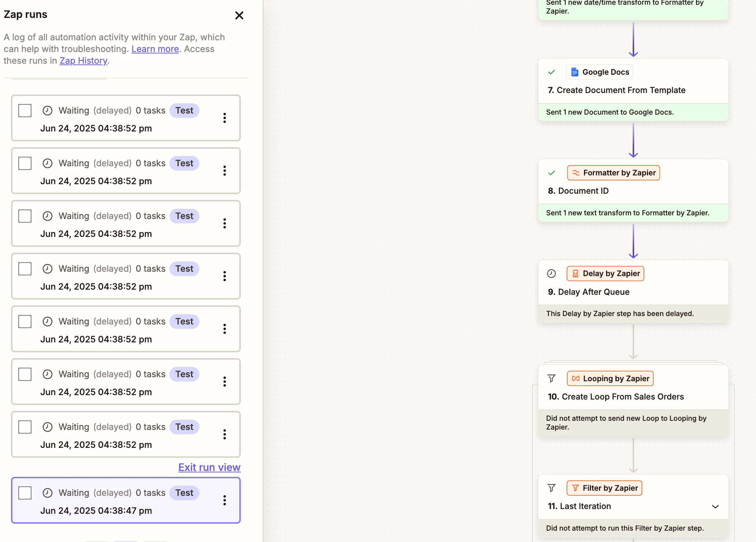Viewport: 756px width, 542px height.
Task: Click the funnel status icon on step 10
Action: [x=551, y=379]
